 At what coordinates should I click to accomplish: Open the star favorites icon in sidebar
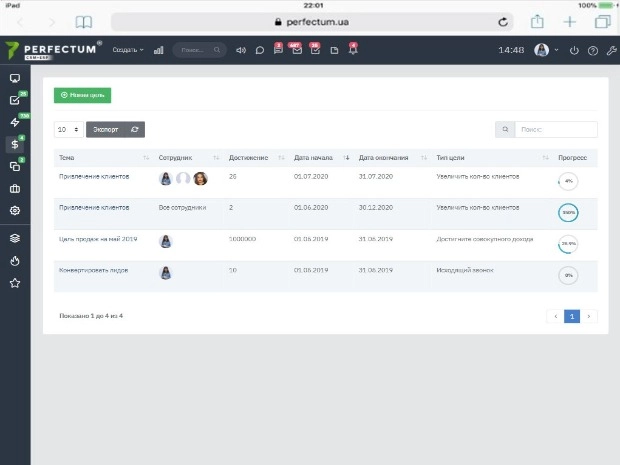[15, 283]
